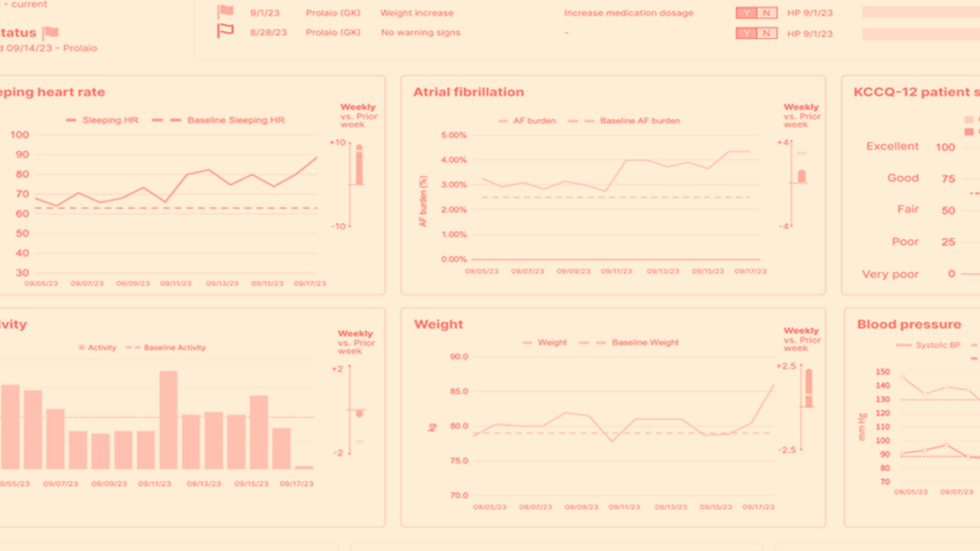Click the Blood pressure panel heading
Viewport: 980px width, 551px height.
pos(909,324)
